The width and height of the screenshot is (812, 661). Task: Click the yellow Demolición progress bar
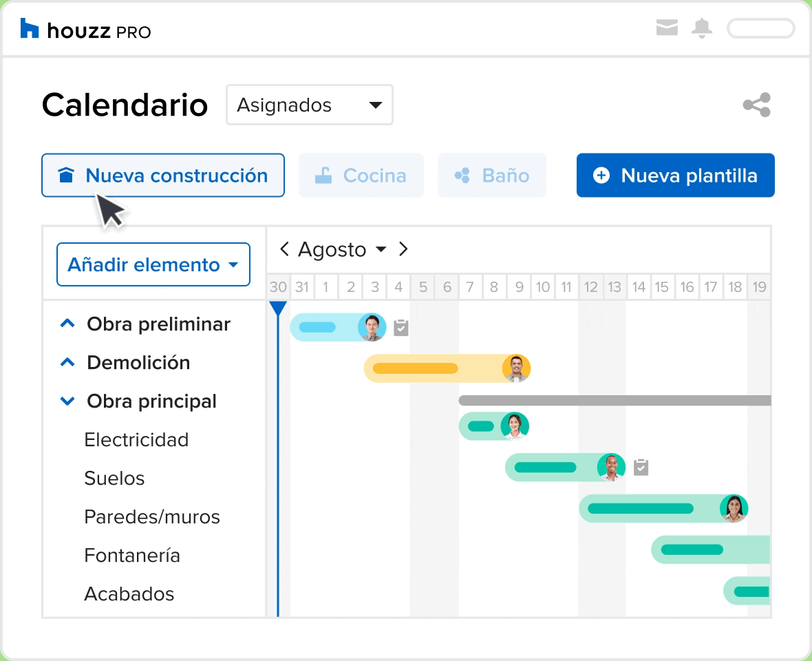(415, 368)
